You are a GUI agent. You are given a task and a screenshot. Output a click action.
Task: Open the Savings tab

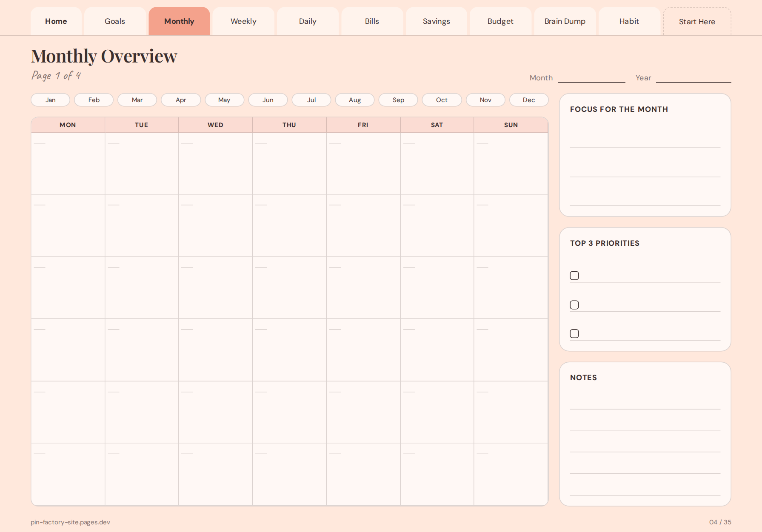click(x=436, y=21)
